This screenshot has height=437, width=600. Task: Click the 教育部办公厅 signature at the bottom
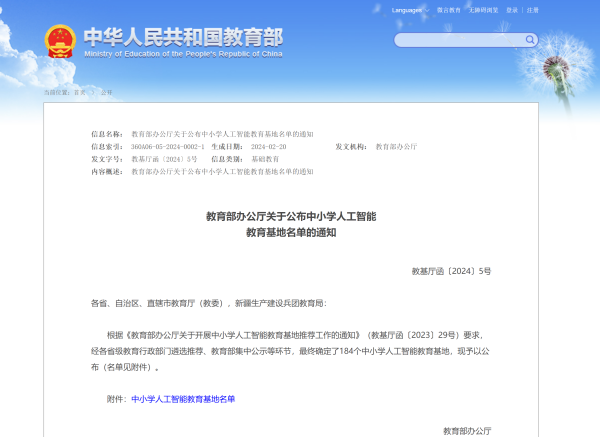tap(467, 431)
